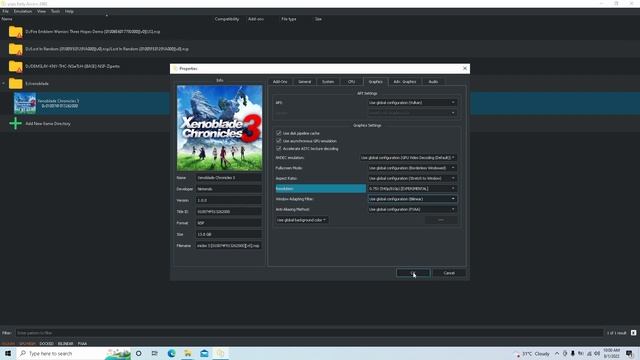Viewport: 640px width, 360px height.
Task: Click the highlighted Resolution label
Action: [321, 189]
